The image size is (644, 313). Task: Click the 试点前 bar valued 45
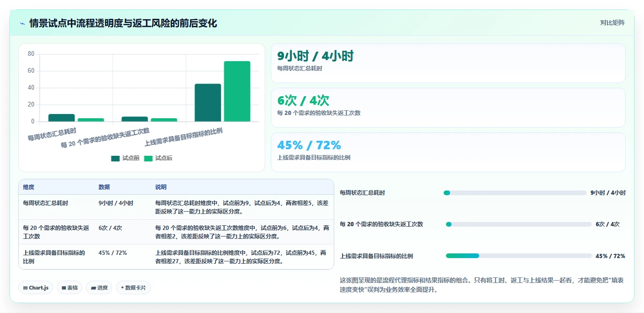click(208, 103)
